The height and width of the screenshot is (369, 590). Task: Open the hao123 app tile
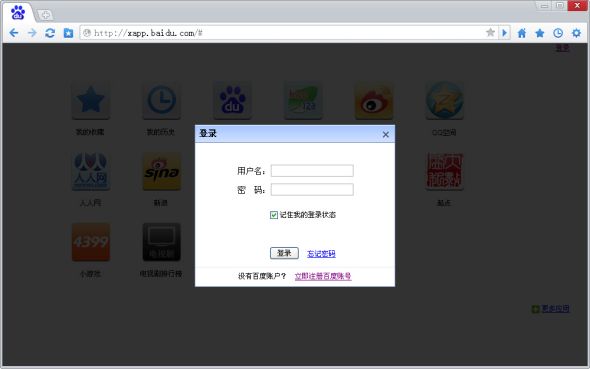click(303, 101)
